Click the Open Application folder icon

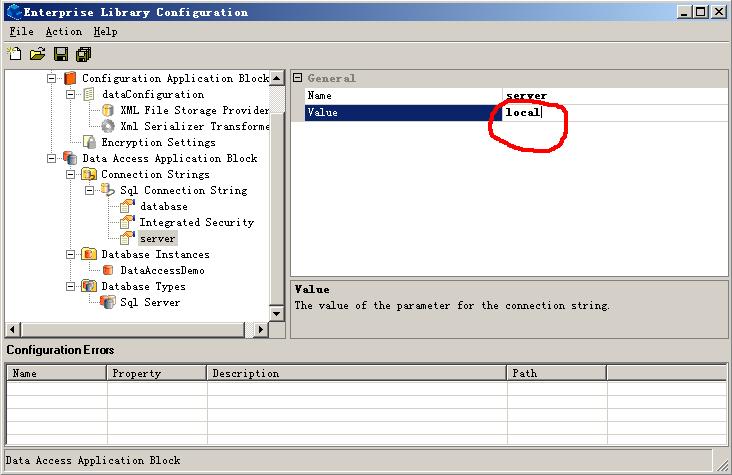(37, 54)
